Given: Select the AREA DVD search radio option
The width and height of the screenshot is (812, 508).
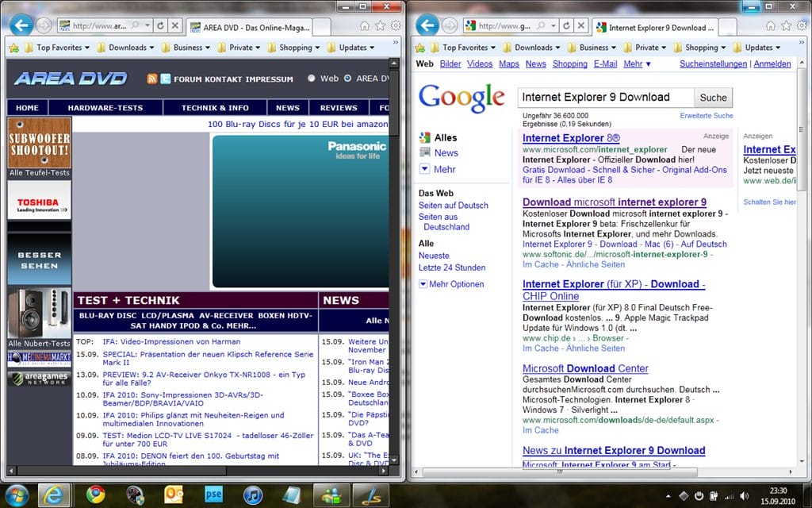Looking at the screenshot, I should pos(347,79).
